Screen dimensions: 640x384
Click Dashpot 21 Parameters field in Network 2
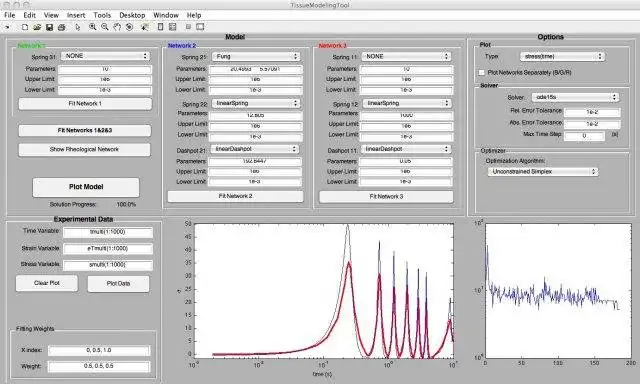(x=255, y=162)
